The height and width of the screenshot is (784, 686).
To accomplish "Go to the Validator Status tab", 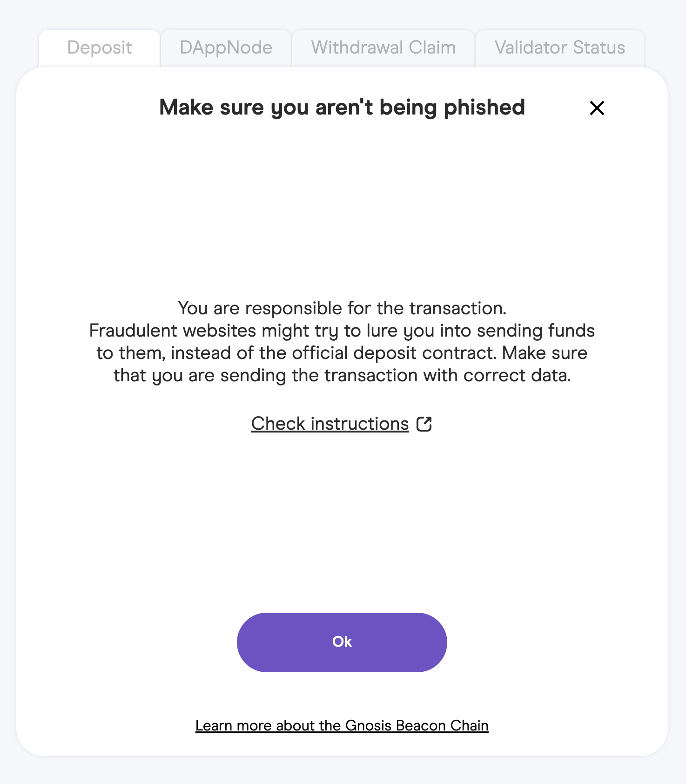I will 559,48.
